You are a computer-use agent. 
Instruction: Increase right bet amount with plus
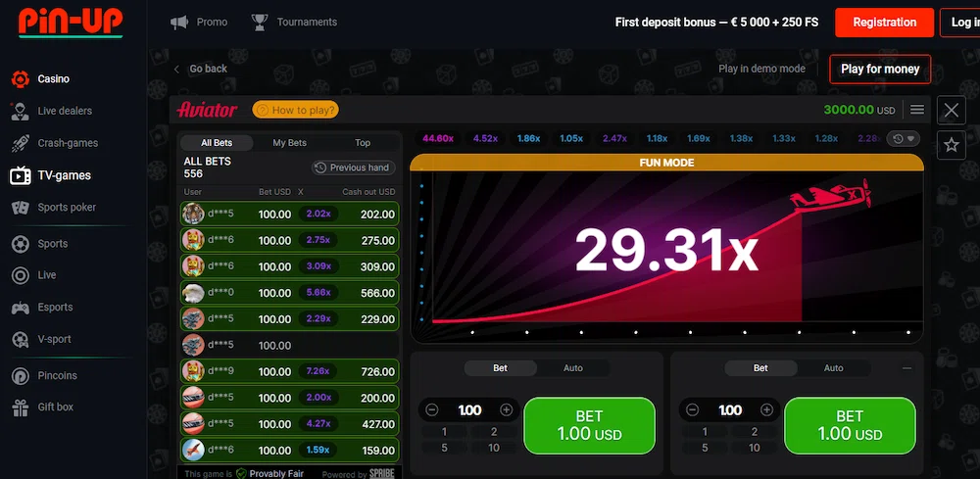pyautogui.click(x=767, y=410)
